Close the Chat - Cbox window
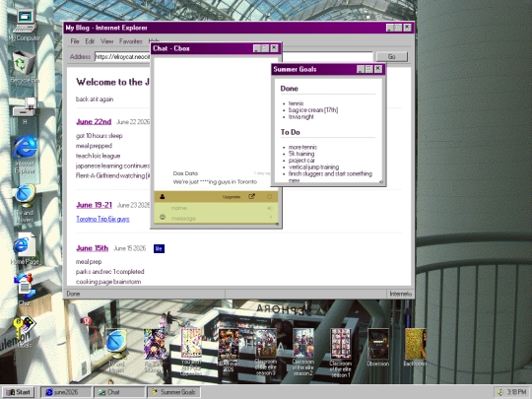The width and height of the screenshot is (532, 399). pyautogui.click(x=275, y=48)
